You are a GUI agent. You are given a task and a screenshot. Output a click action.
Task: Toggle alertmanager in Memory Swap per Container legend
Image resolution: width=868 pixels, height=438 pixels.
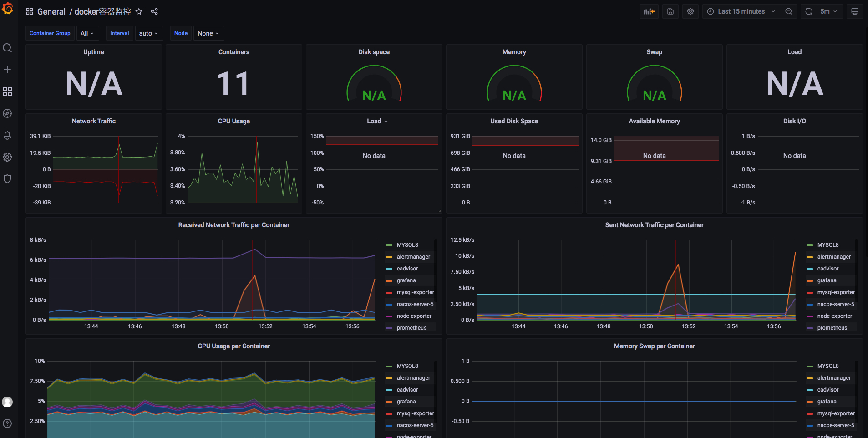[834, 378]
